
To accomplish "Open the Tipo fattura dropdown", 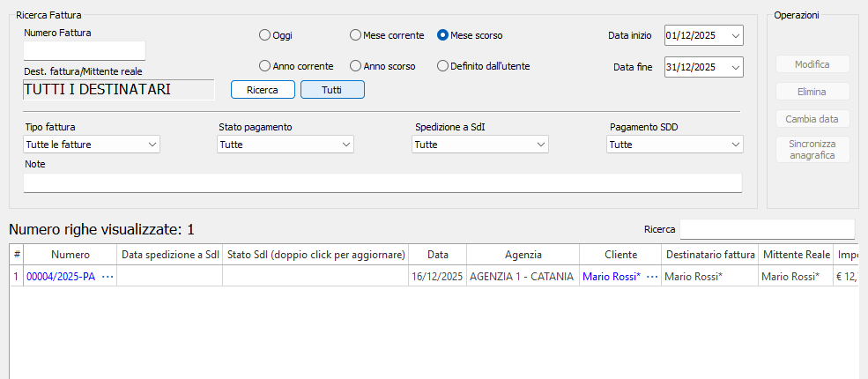I will [92, 145].
